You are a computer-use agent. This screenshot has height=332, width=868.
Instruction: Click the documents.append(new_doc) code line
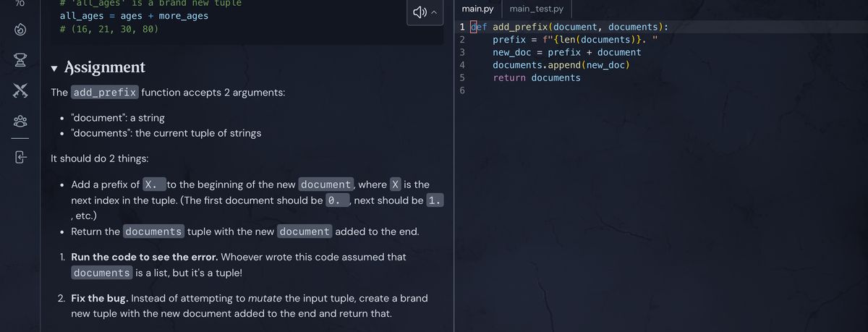click(x=561, y=65)
